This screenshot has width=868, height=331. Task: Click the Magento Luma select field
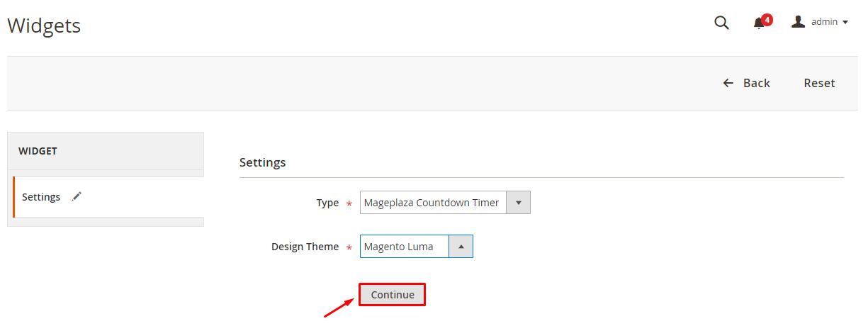point(404,247)
